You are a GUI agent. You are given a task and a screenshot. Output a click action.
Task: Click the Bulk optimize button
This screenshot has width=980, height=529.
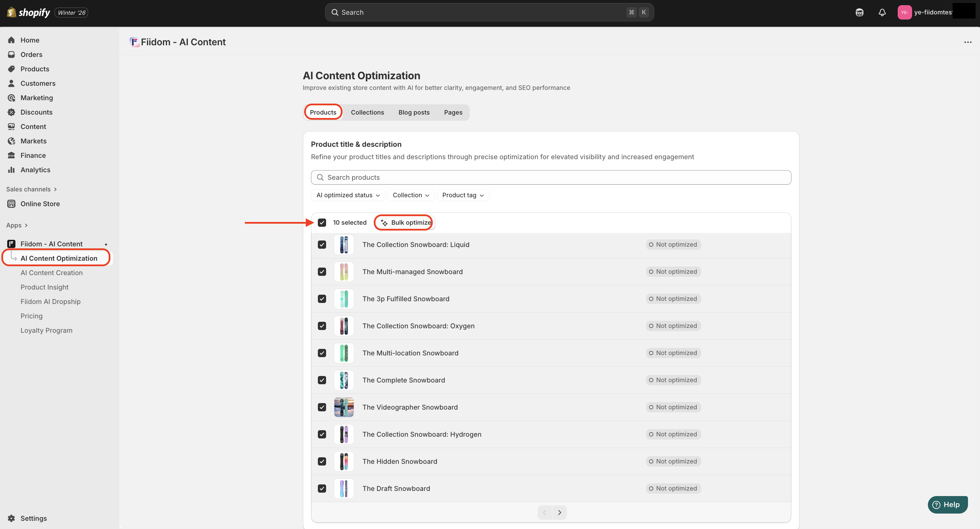[x=406, y=223]
